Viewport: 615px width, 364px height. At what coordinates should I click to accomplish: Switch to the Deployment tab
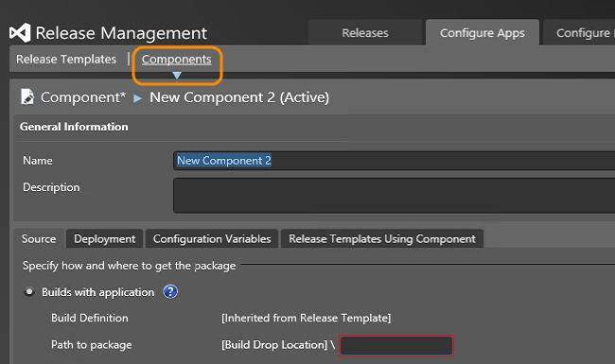[105, 238]
